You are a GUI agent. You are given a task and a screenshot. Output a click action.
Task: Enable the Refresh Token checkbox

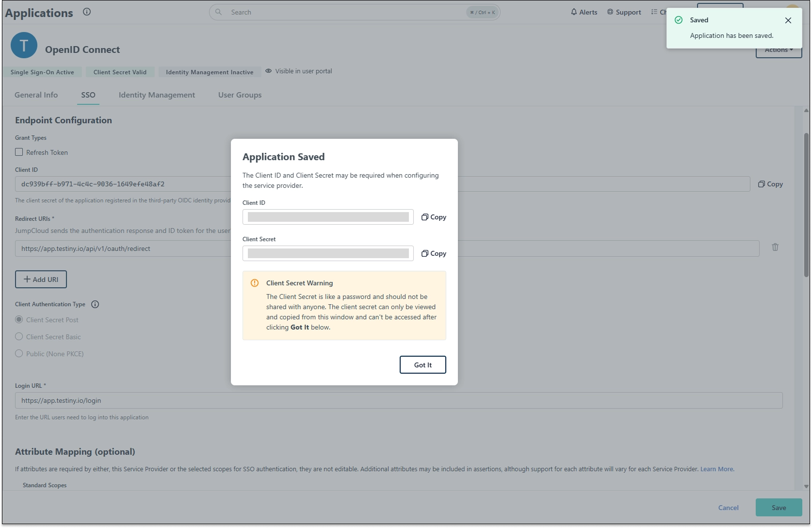point(19,152)
